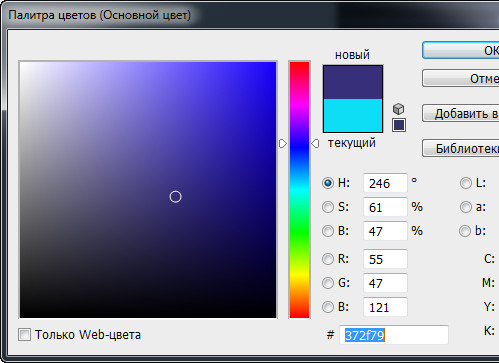Screen dimensions: 499x363
Task: Click the OK button
Action: [x=461, y=50]
